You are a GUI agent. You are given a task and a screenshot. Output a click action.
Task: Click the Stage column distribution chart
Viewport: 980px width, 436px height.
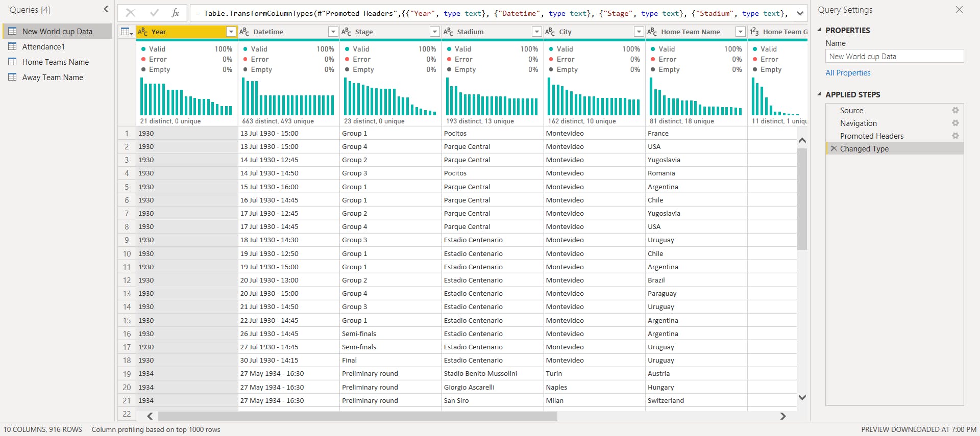pyautogui.click(x=390, y=96)
